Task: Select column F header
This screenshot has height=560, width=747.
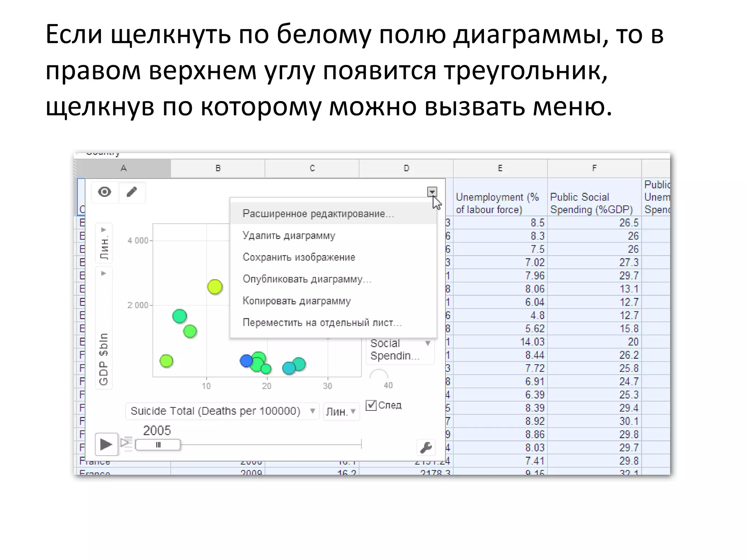Action: [x=594, y=168]
